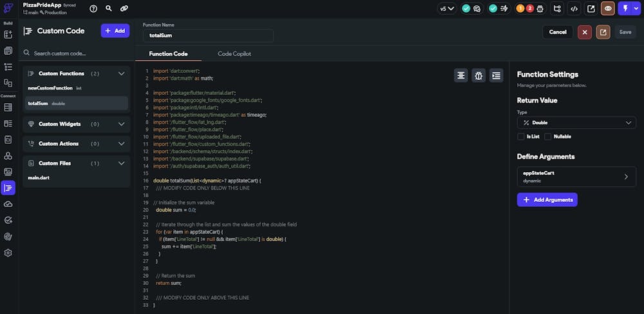This screenshot has width=644, height=314.
Task: Click the help question mark icon
Action: [x=93, y=9]
